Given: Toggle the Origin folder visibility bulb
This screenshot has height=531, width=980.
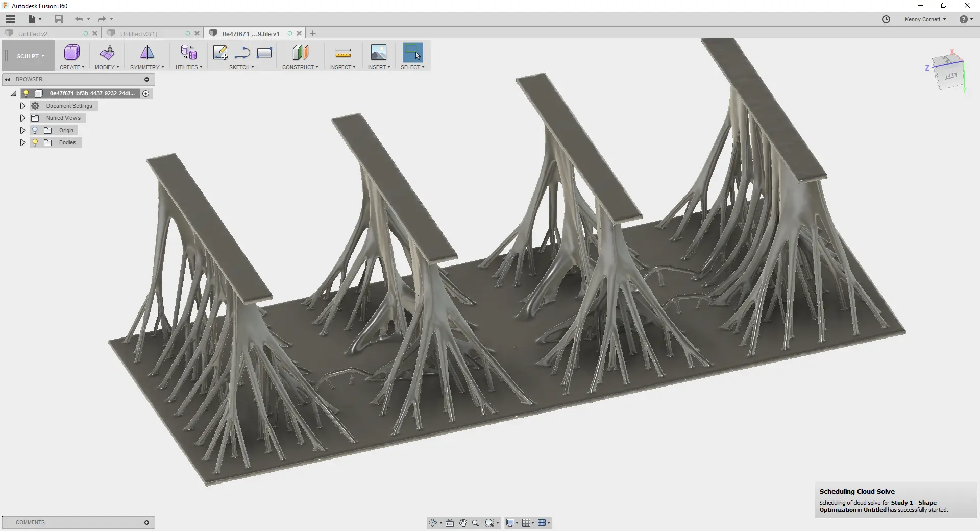Looking at the screenshot, I should click(35, 130).
